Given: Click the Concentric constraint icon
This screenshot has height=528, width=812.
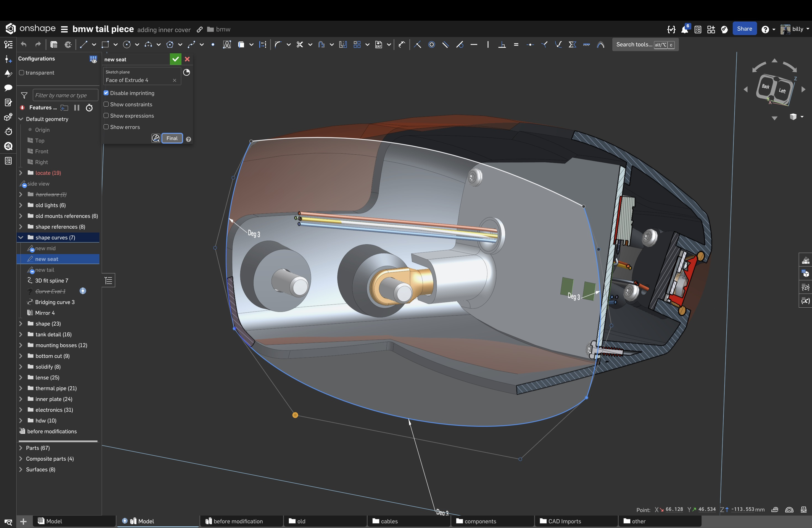Looking at the screenshot, I should pos(432,45).
